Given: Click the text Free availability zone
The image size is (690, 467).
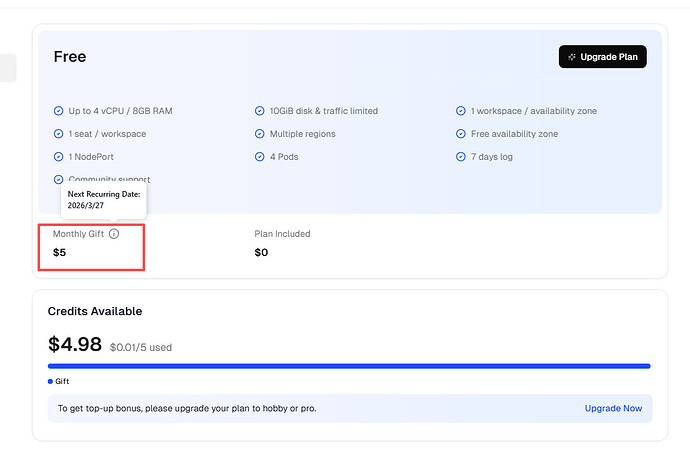Looking at the screenshot, I should [514, 134].
